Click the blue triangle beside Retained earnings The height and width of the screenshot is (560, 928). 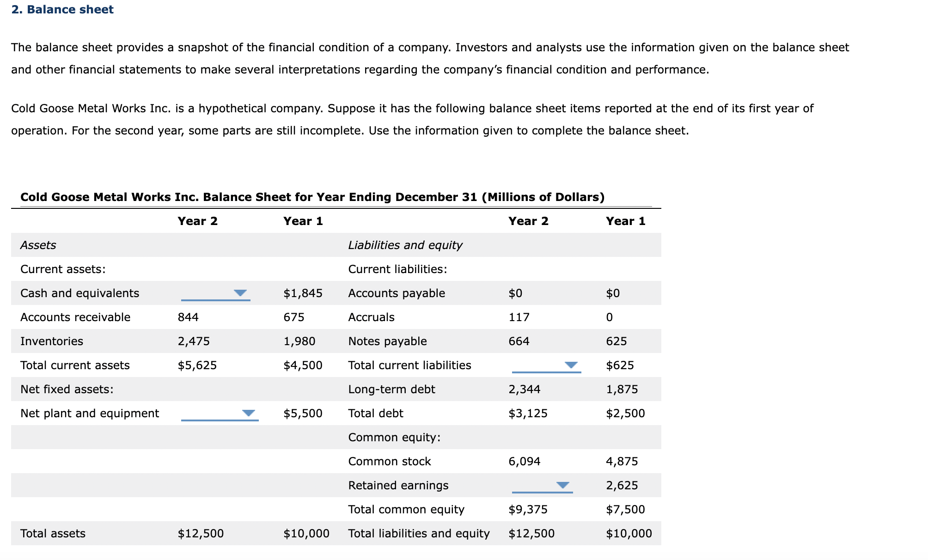[x=563, y=484]
